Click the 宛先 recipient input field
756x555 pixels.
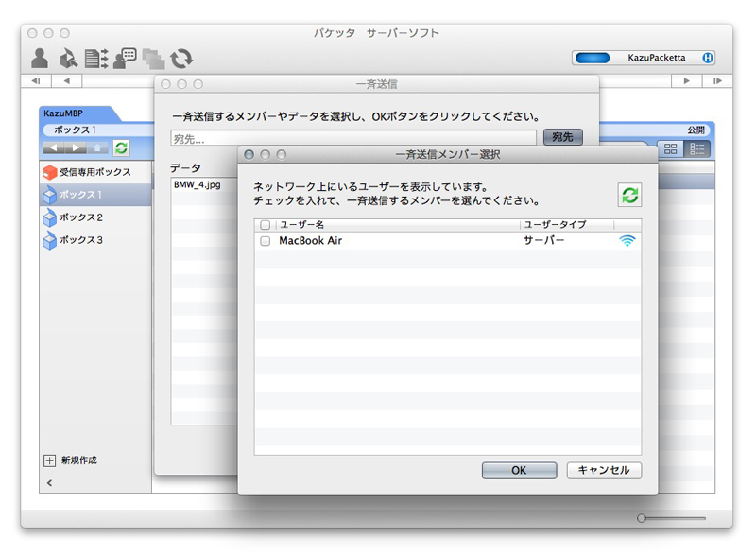click(352, 138)
